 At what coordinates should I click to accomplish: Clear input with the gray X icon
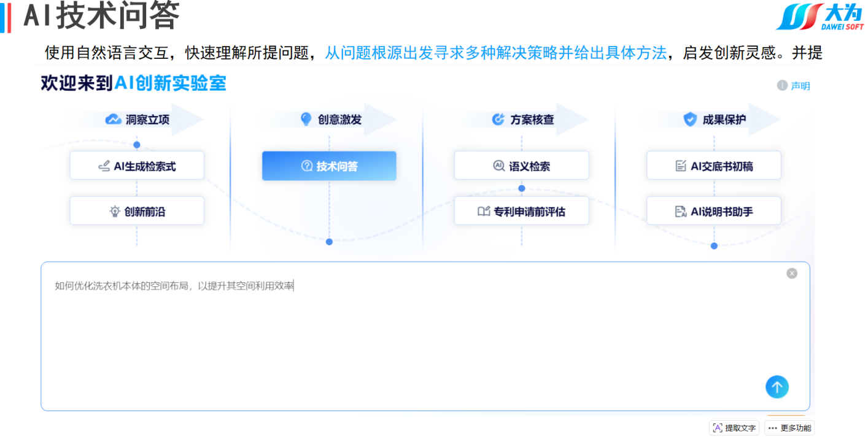[x=792, y=274]
